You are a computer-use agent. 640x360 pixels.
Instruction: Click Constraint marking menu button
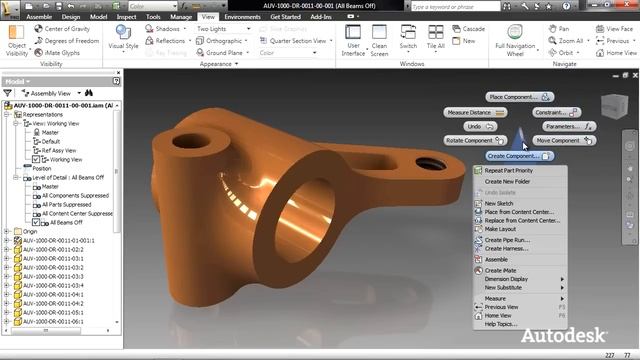pos(557,112)
